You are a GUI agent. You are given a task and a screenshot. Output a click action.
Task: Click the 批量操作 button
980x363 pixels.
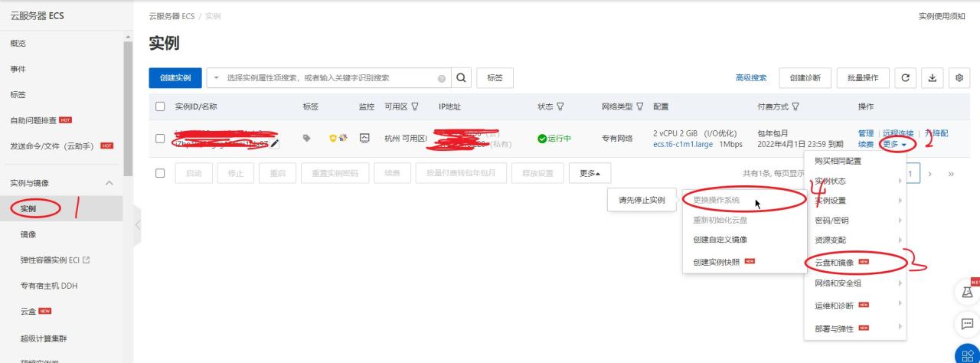pos(863,78)
